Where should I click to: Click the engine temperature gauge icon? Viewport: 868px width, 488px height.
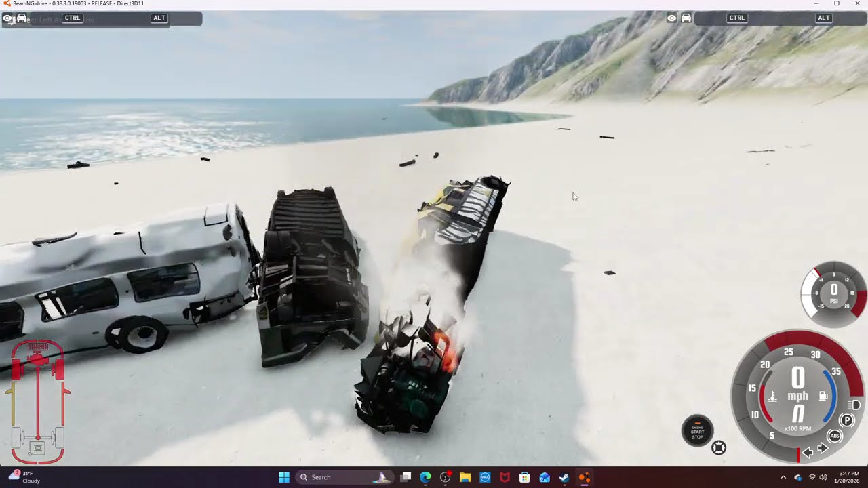click(772, 396)
